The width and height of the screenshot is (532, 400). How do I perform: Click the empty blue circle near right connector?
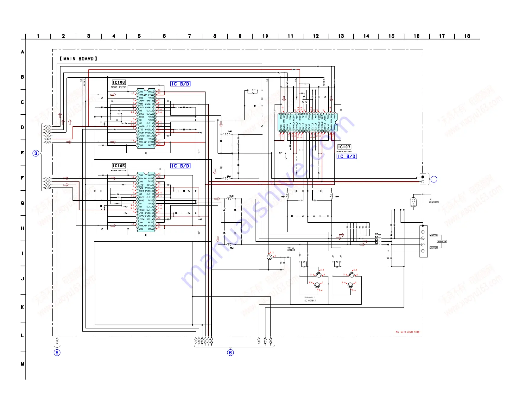(x=434, y=179)
